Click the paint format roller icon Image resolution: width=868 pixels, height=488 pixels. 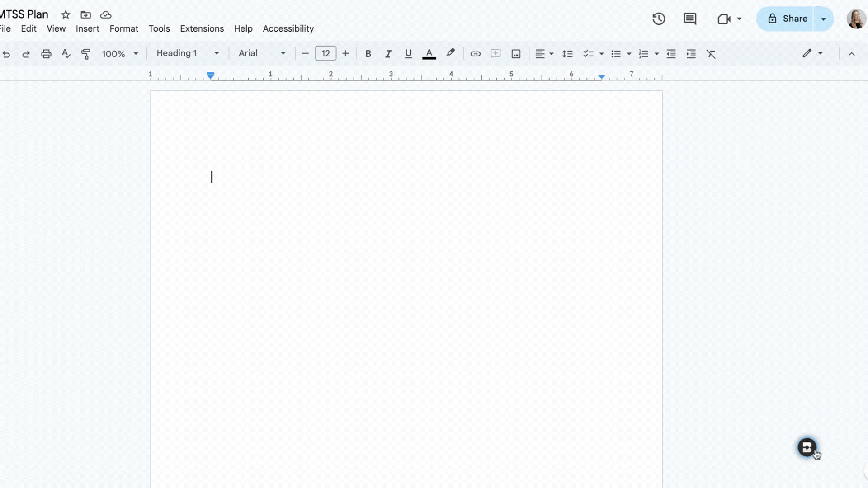(86, 54)
